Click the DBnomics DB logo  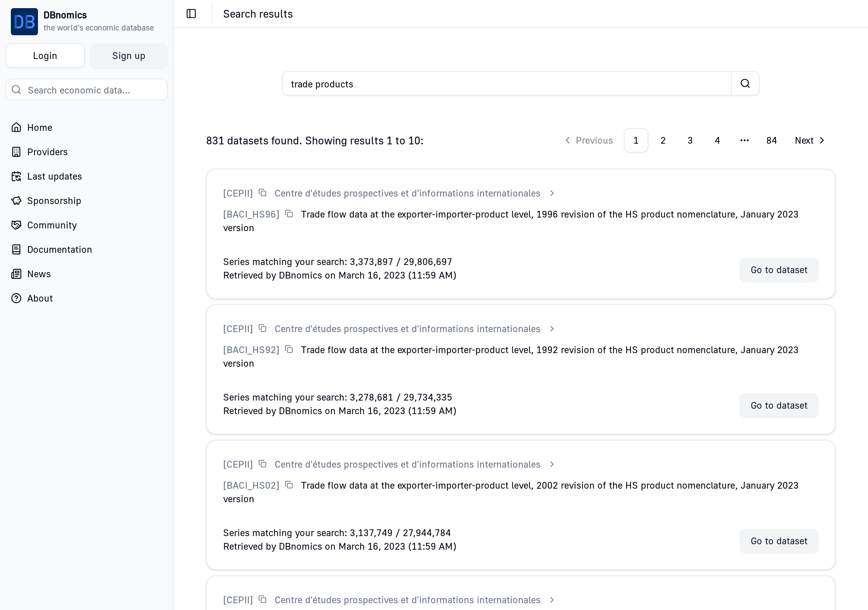click(24, 22)
